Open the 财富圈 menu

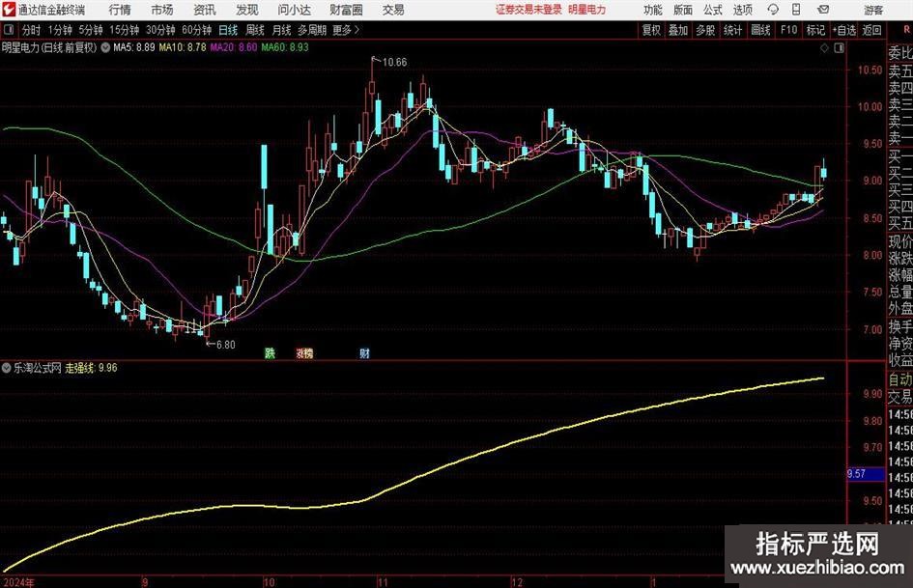tap(346, 10)
